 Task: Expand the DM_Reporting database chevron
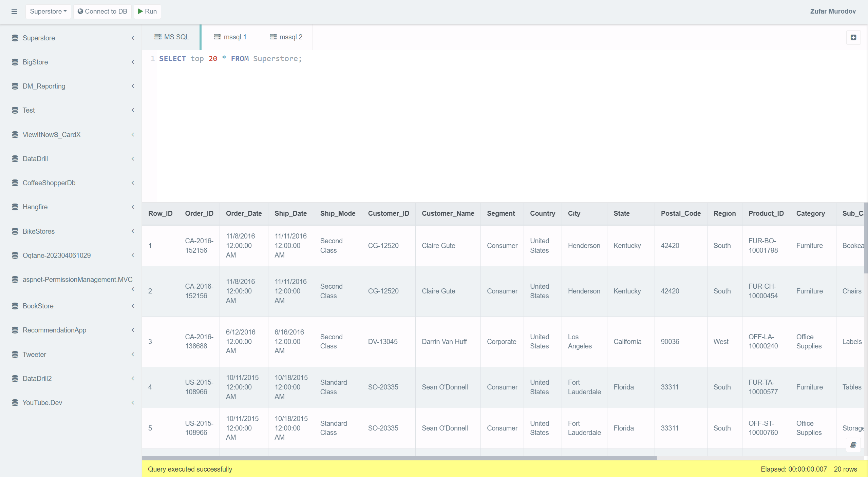[133, 86]
